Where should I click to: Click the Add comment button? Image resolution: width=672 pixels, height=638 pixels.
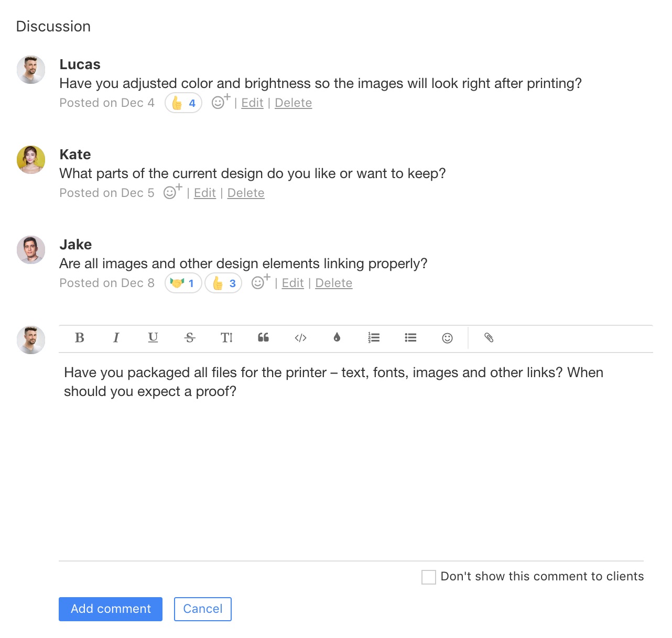111,609
